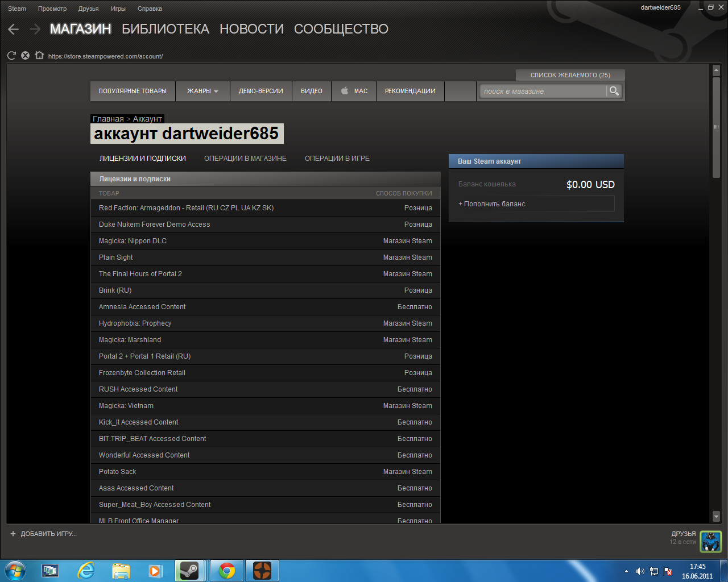Click the Аккаунт breadcrumb link
Viewport: 728px width, 582px height.
(x=148, y=119)
